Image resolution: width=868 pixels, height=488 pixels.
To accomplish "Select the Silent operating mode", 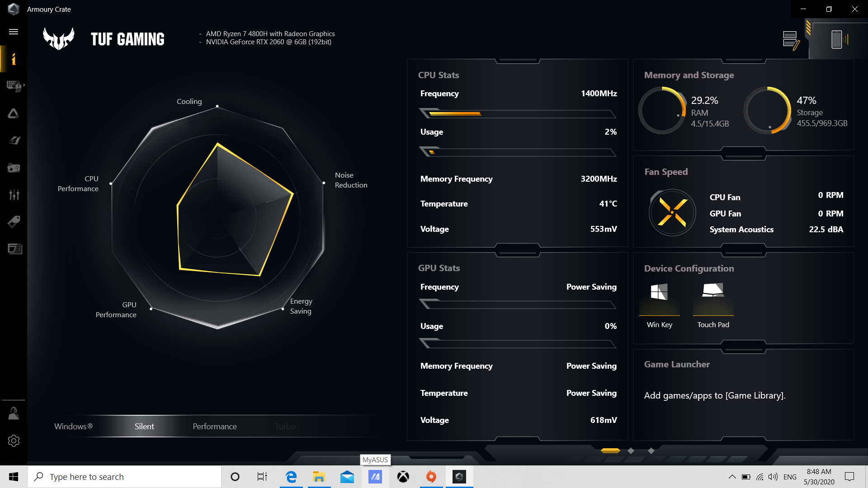I will [x=144, y=427].
